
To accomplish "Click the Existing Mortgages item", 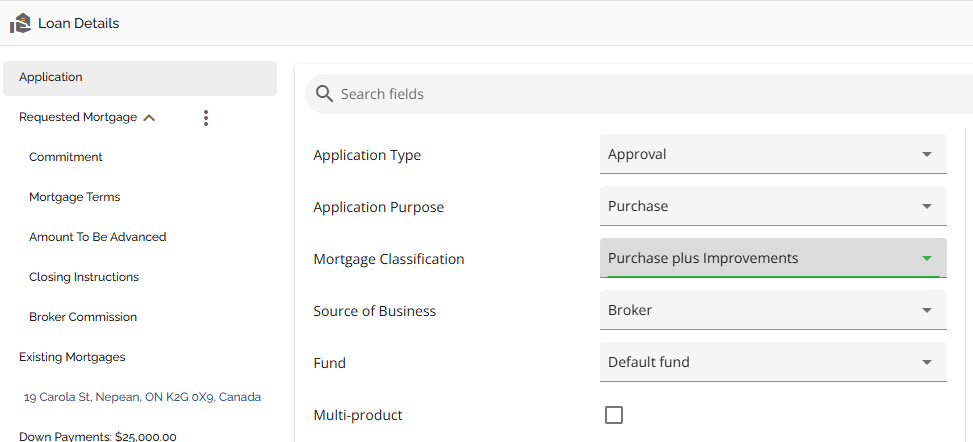I will click(72, 357).
